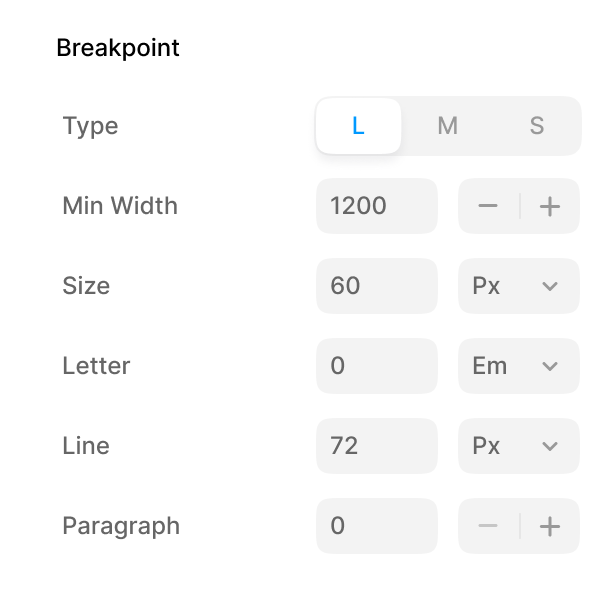Click the Type row label
The height and width of the screenshot is (608, 614).
90,126
